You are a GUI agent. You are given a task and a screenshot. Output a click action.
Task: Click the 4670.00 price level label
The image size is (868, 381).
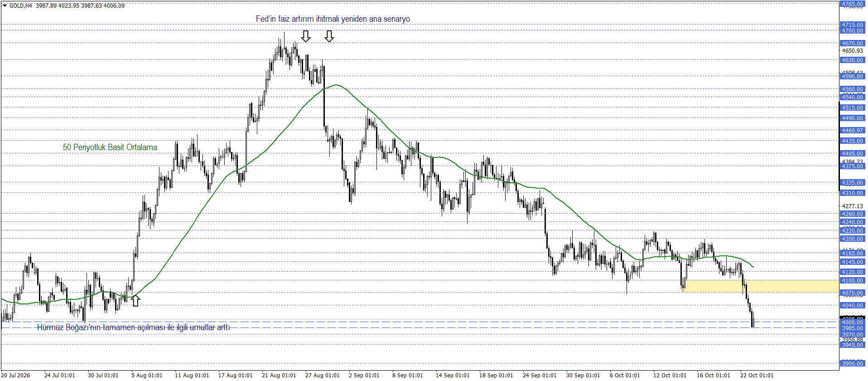pos(853,44)
